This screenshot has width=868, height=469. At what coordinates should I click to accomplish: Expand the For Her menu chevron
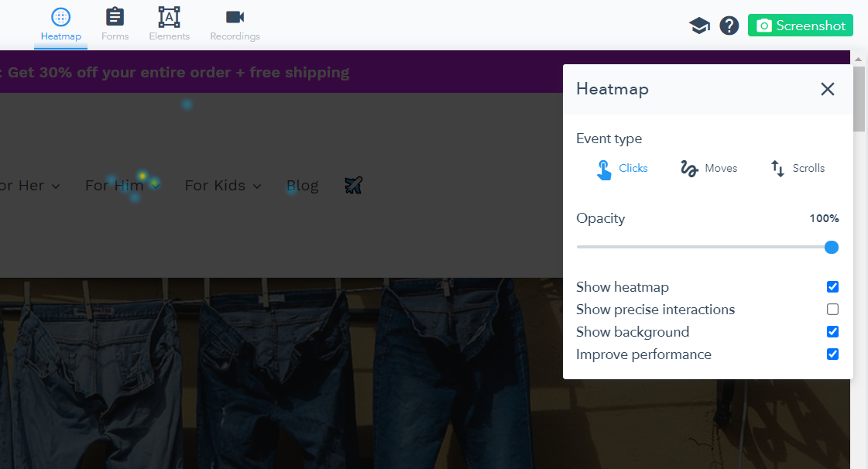point(55,187)
